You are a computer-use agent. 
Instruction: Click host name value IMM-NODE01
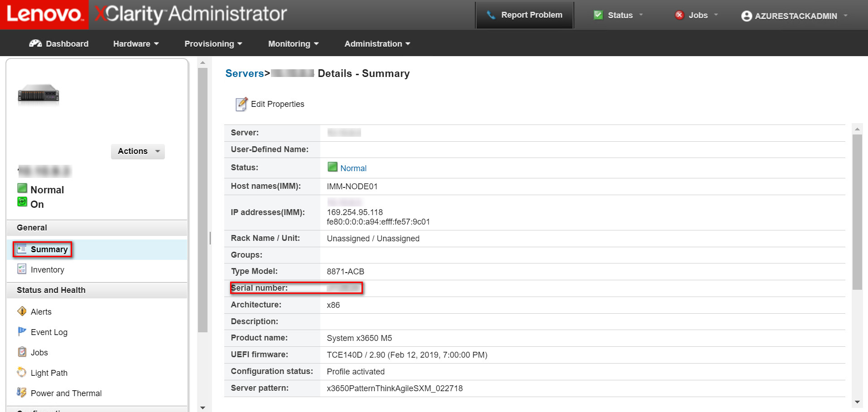click(x=352, y=187)
